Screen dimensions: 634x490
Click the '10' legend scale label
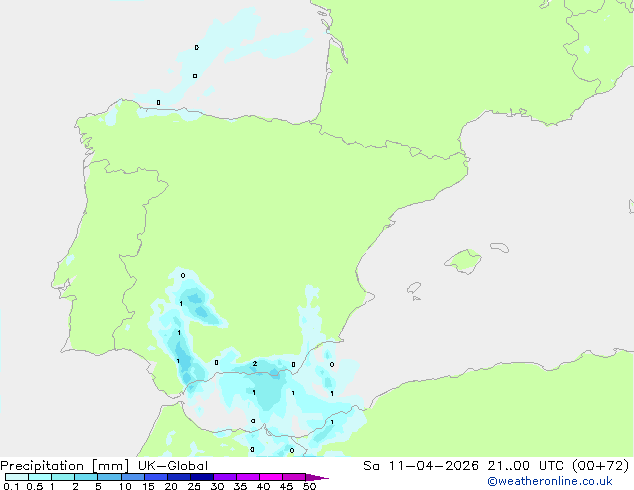pos(125,486)
